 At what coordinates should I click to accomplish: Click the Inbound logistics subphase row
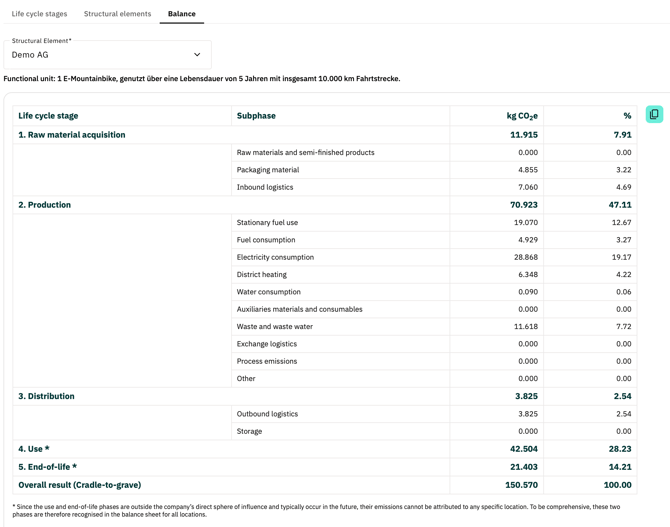pyautogui.click(x=265, y=187)
